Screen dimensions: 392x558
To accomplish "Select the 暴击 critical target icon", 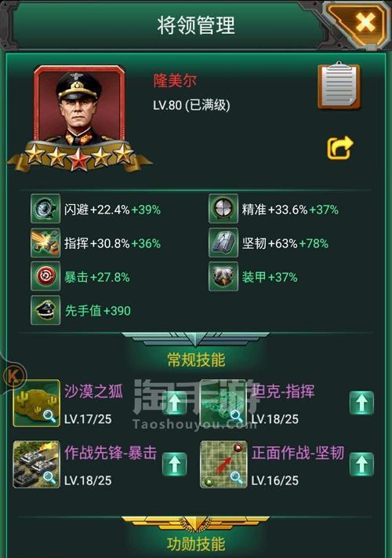I will click(45, 276).
